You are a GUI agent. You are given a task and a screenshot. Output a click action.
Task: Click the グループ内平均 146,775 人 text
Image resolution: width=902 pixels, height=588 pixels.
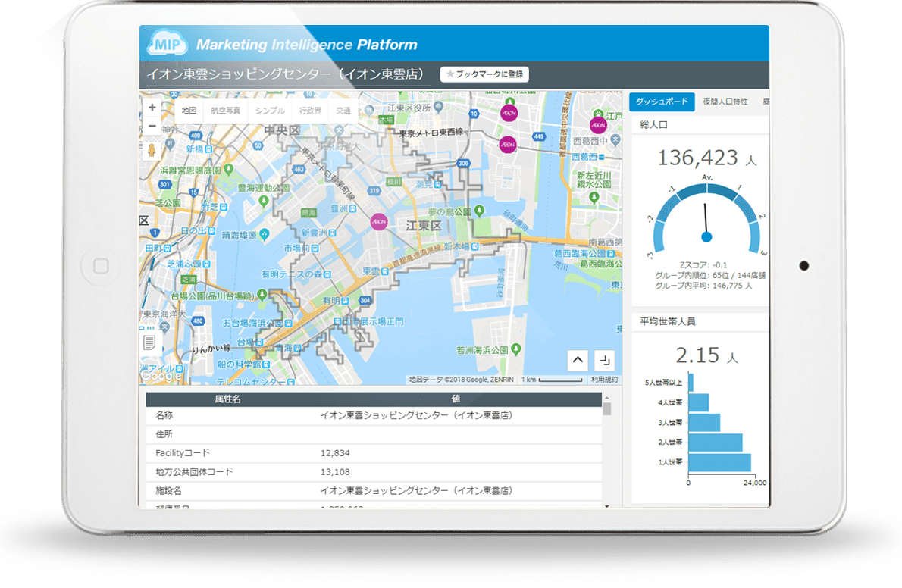click(703, 286)
